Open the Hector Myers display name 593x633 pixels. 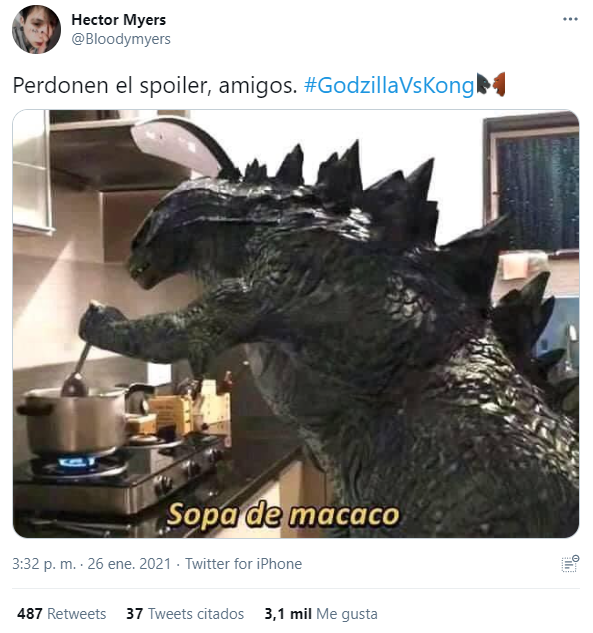[119, 19]
